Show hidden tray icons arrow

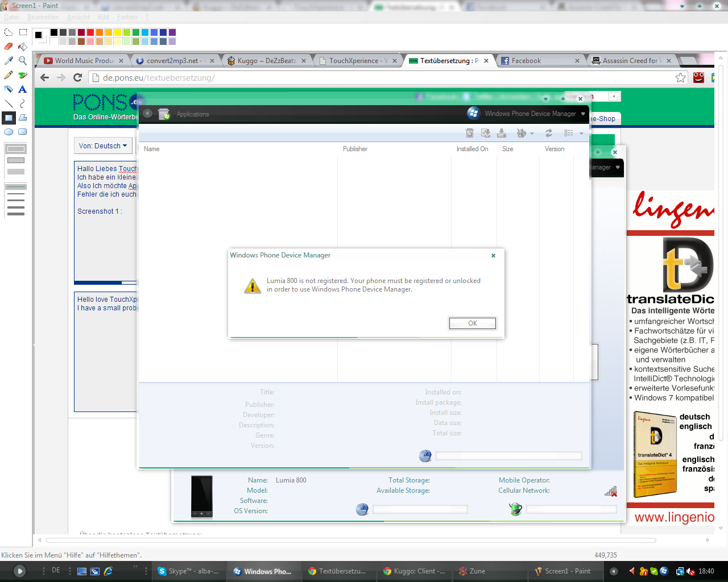[x=614, y=571]
